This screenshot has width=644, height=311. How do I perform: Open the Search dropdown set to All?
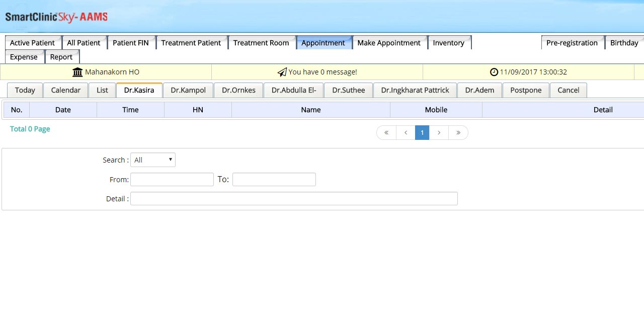pos(152,160)
